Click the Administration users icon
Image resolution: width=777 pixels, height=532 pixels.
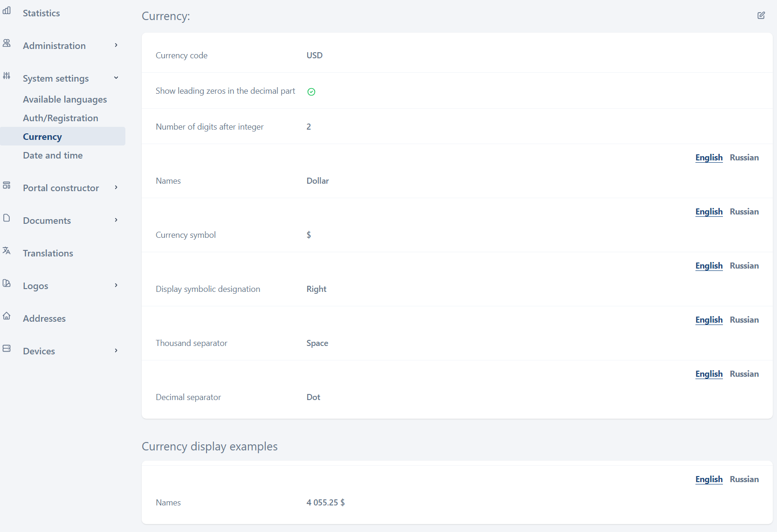coord(7,43)
